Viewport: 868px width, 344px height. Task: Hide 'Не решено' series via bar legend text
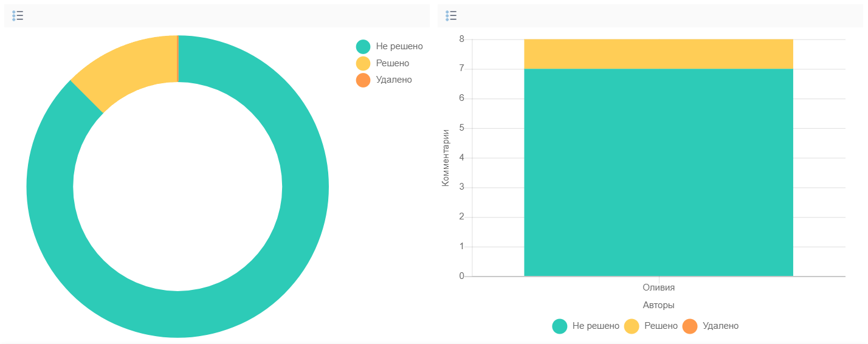tap(596, 326)
